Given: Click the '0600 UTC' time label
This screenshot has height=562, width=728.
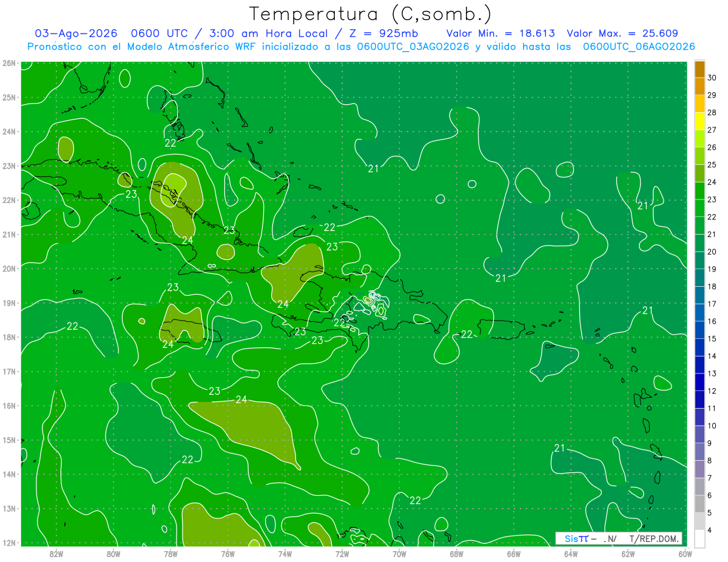Looking at the screenshot, I should tap(160, 34).
